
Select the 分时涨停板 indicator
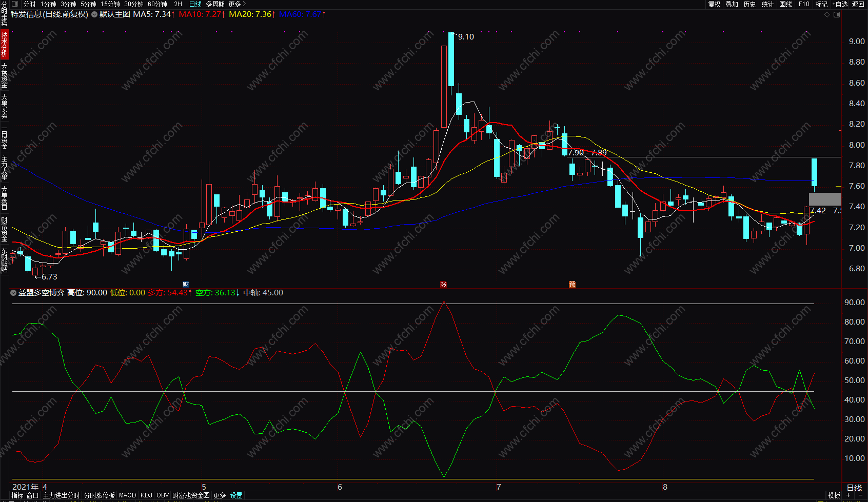pos(100,495)
